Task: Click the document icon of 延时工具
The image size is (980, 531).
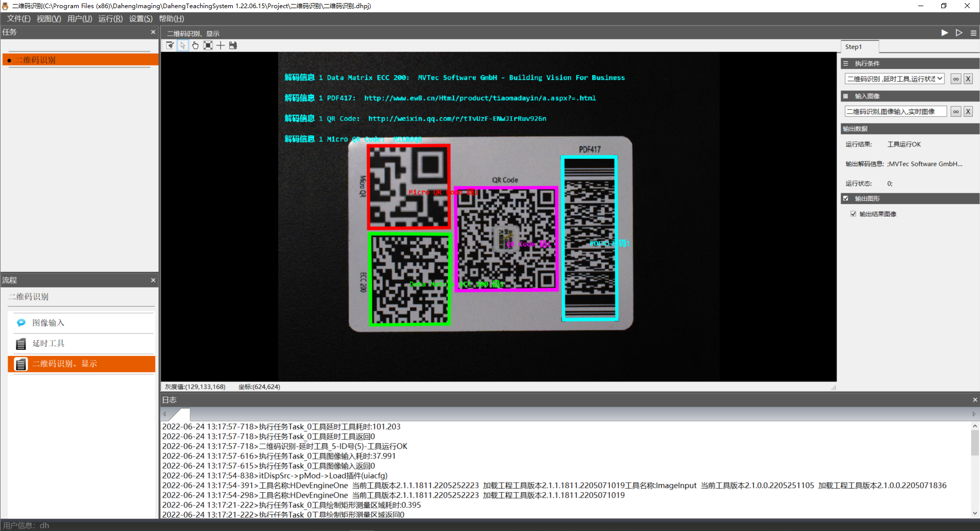Action: 21,344
